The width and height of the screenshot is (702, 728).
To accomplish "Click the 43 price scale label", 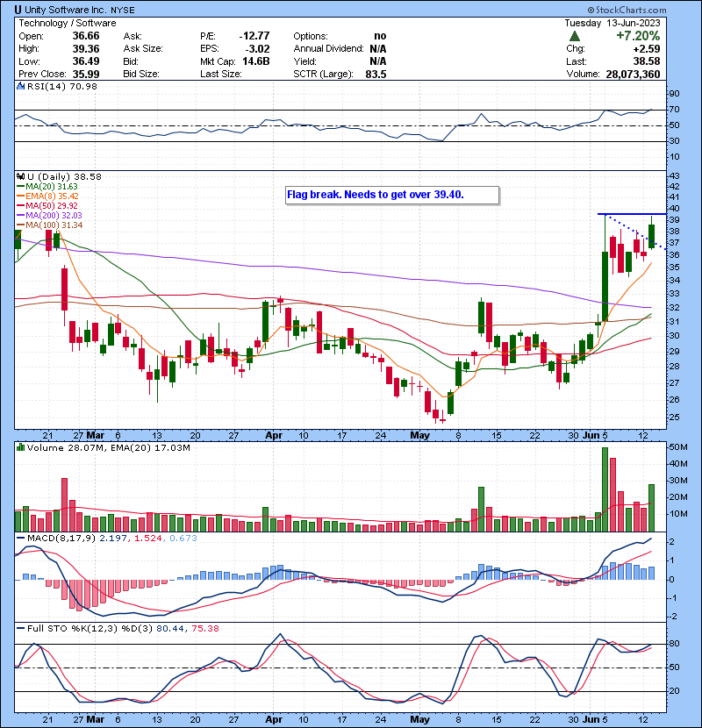I will (x=674, y=176).
